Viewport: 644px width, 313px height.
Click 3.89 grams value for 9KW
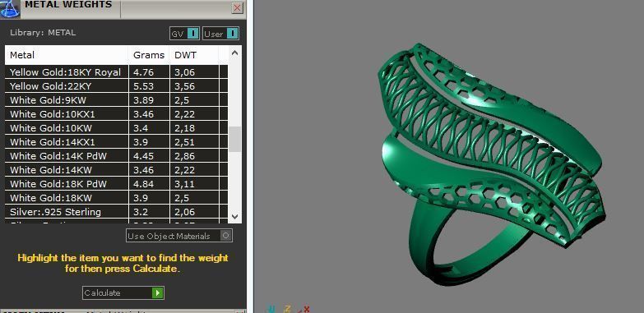point(143,100)
